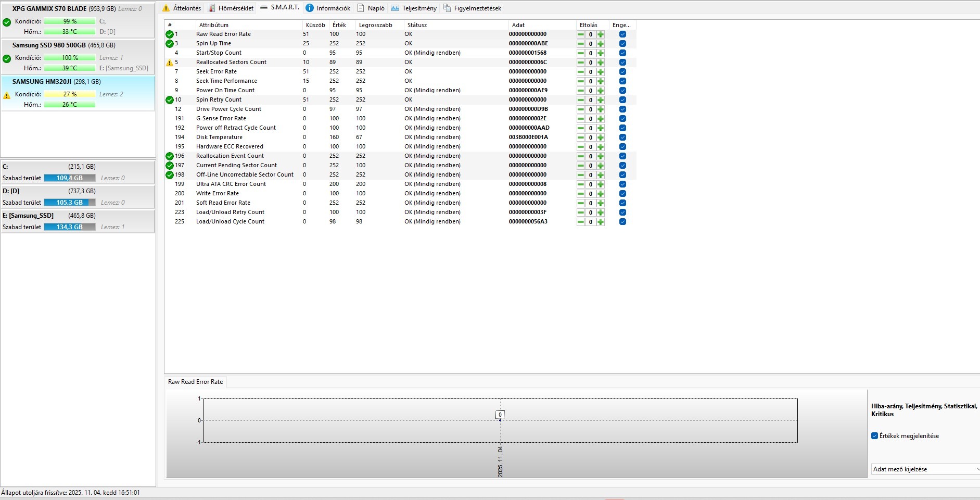Select the E: [Samsung_SSD] partition entry
The image size is (980, 500).
click(x=78, y=221)
